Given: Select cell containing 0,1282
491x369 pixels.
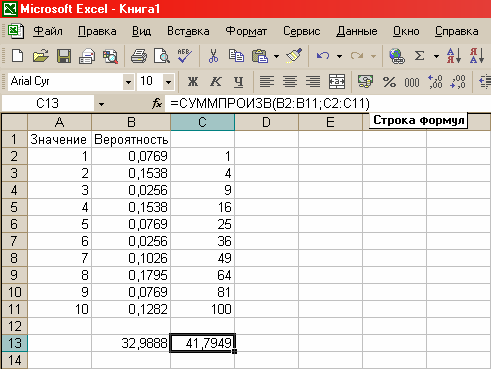Looking at the screenshot, I should pos(131,309).
